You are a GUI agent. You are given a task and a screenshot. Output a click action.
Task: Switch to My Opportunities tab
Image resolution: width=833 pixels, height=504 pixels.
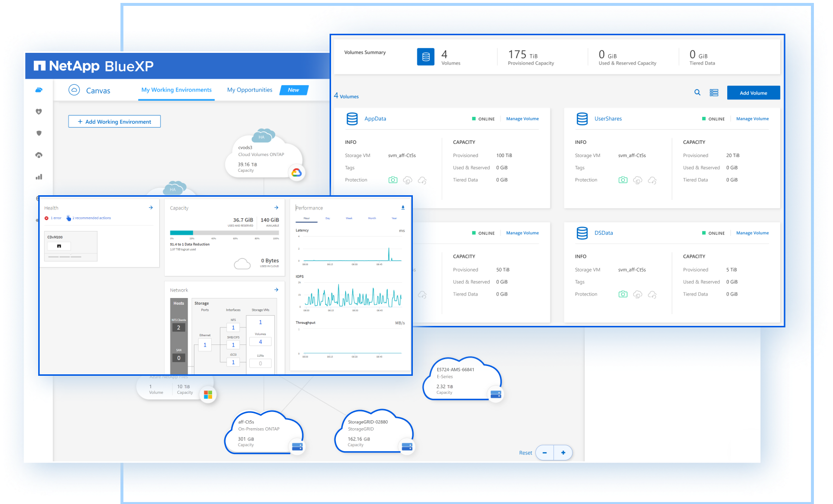click(x=250, y=90)
